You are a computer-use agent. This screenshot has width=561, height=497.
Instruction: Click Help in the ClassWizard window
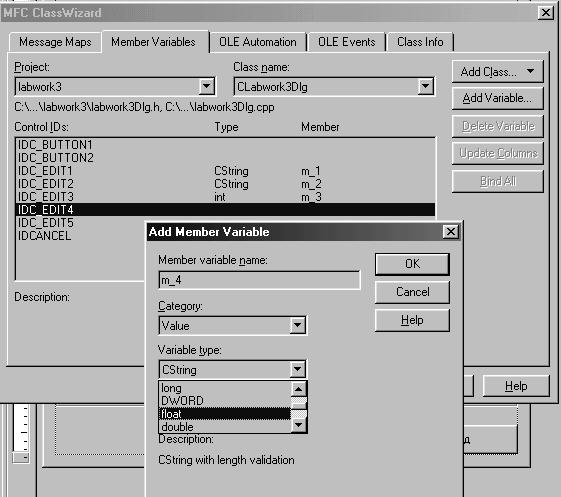(x=516, y=386)
